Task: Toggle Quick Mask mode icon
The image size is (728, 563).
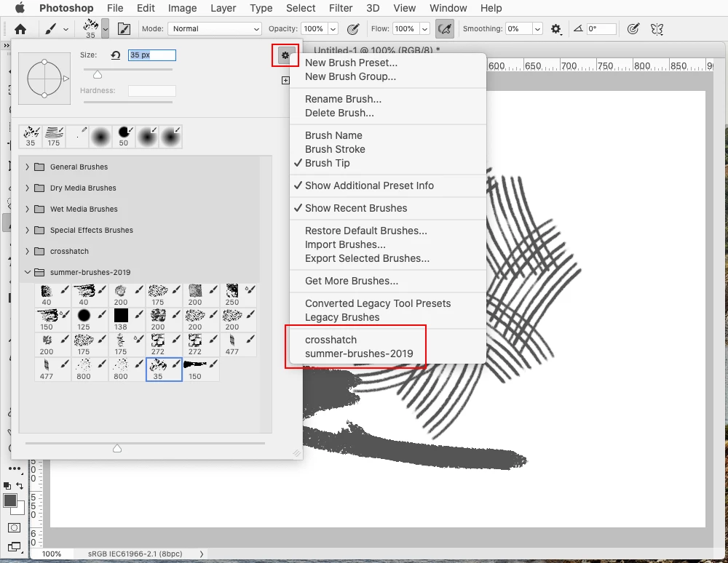Action: pyautogui.click(x=15, y=528)
